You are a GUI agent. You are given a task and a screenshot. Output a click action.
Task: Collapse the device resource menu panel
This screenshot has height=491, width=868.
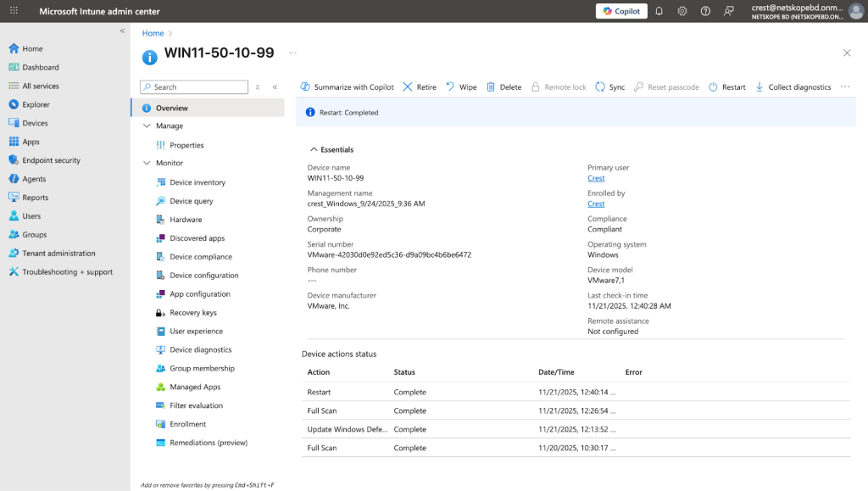[275, 86]
